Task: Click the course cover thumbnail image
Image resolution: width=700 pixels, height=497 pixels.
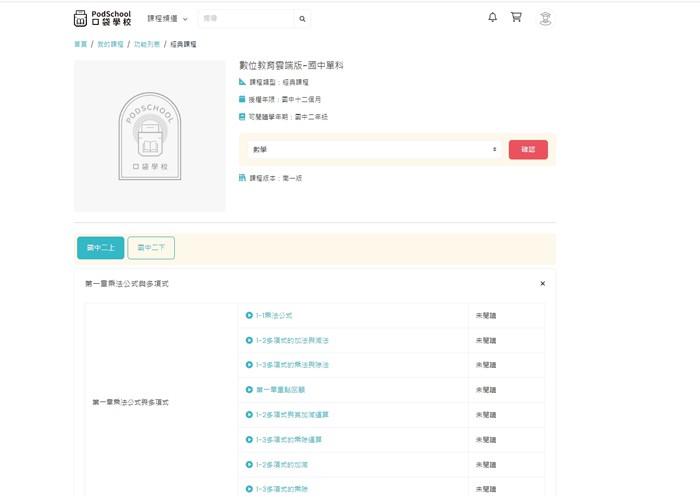Action: [150, 136]
